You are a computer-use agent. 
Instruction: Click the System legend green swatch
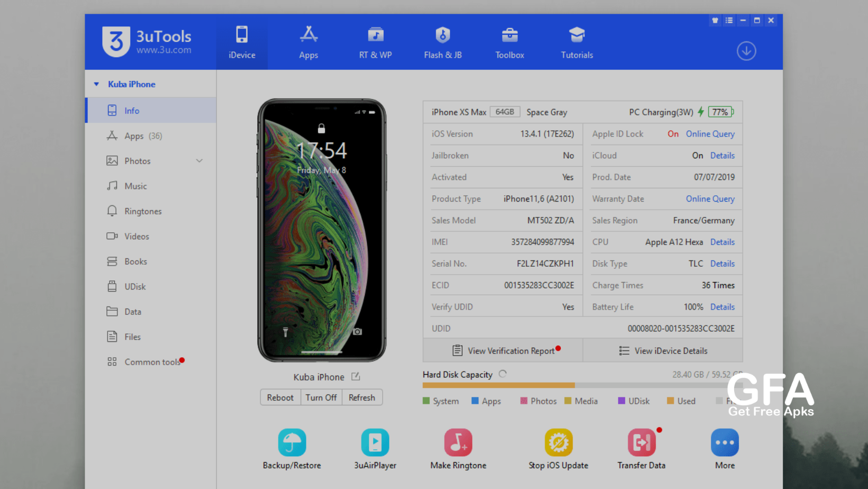[426, 401]
